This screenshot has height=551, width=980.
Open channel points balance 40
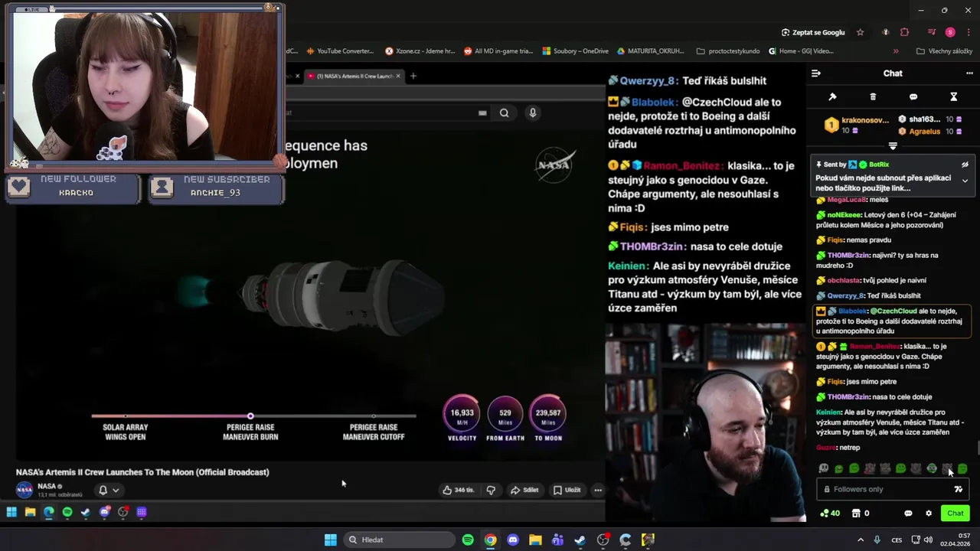pyautogui.click(x=829, y=514)
